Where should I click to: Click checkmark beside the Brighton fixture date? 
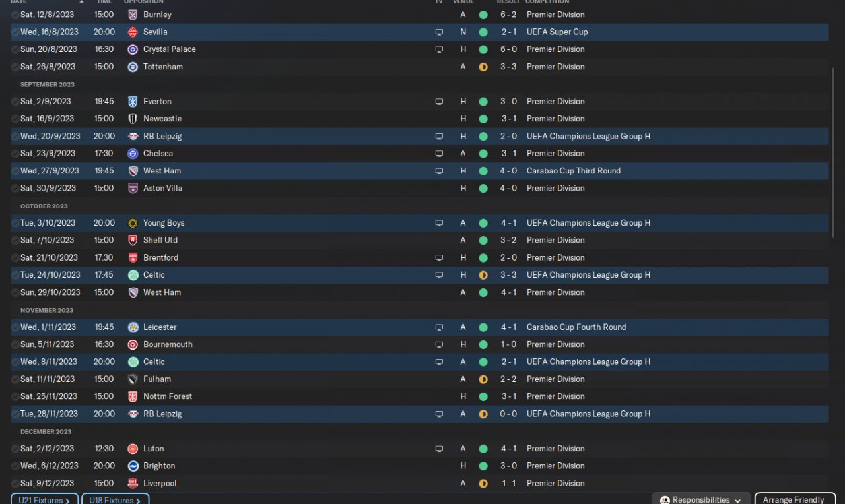point(15,466)
